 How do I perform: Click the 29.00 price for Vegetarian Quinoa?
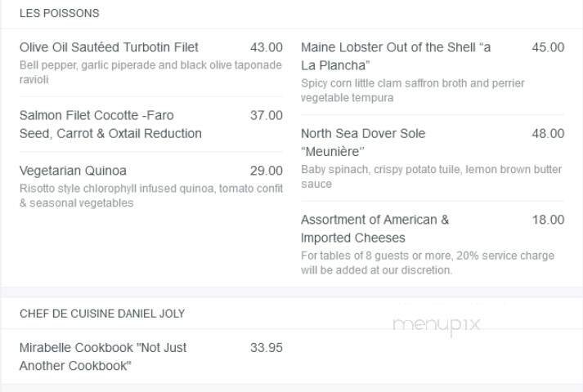click(266, 171)
